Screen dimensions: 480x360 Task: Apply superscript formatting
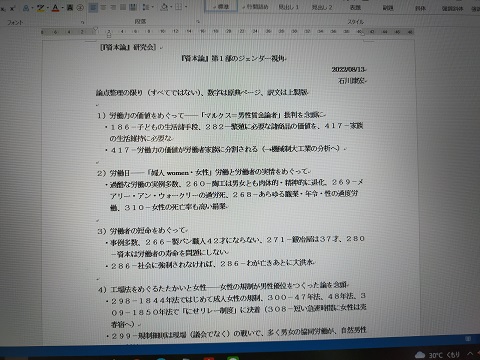pyautogui.click(x=12, y=8)
